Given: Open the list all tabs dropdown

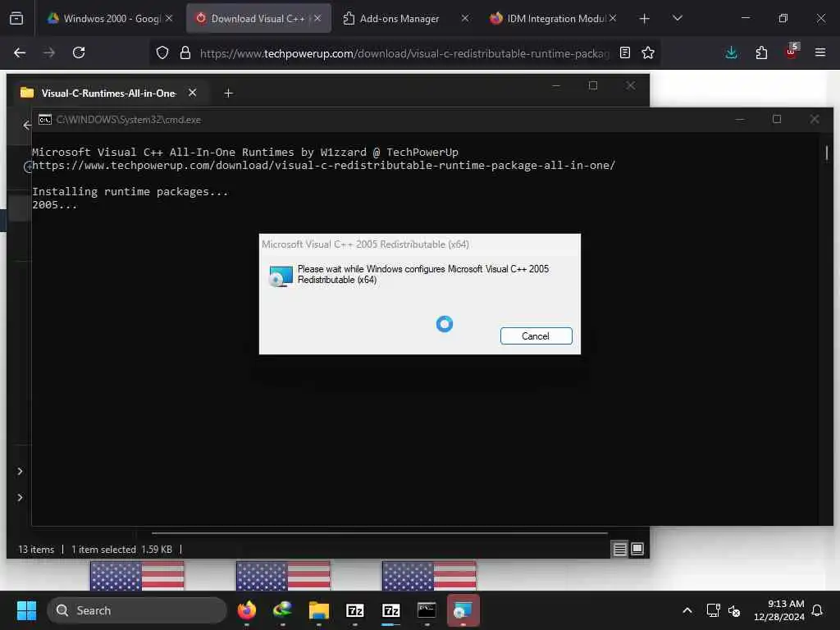Looking at the screenshot, I should coord(677,18).
